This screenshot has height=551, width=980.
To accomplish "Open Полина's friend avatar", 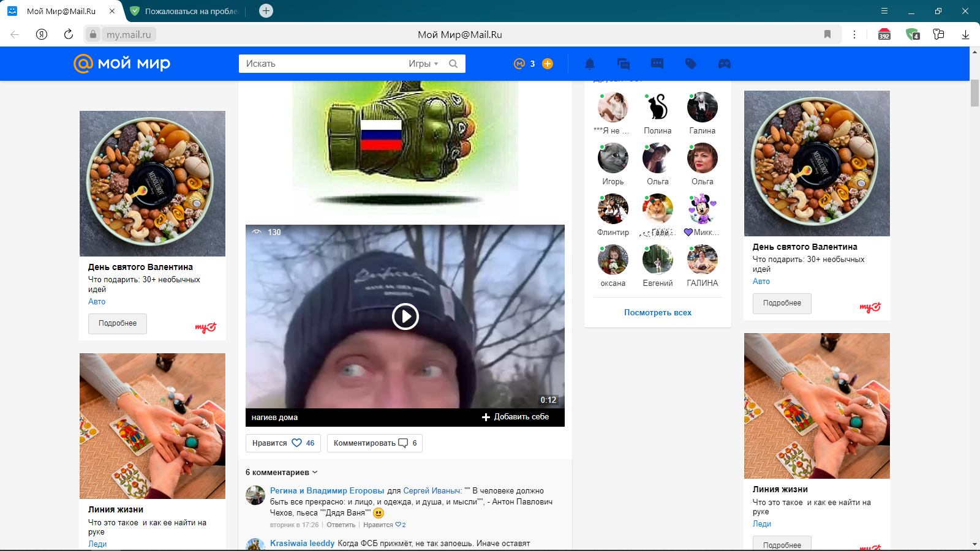I will (x=657, y=105).
